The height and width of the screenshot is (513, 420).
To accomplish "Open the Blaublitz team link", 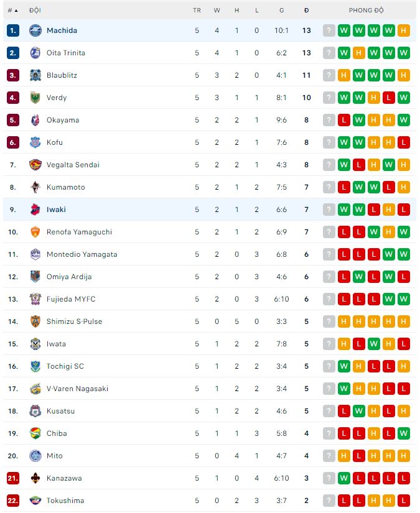I will 62,75.
